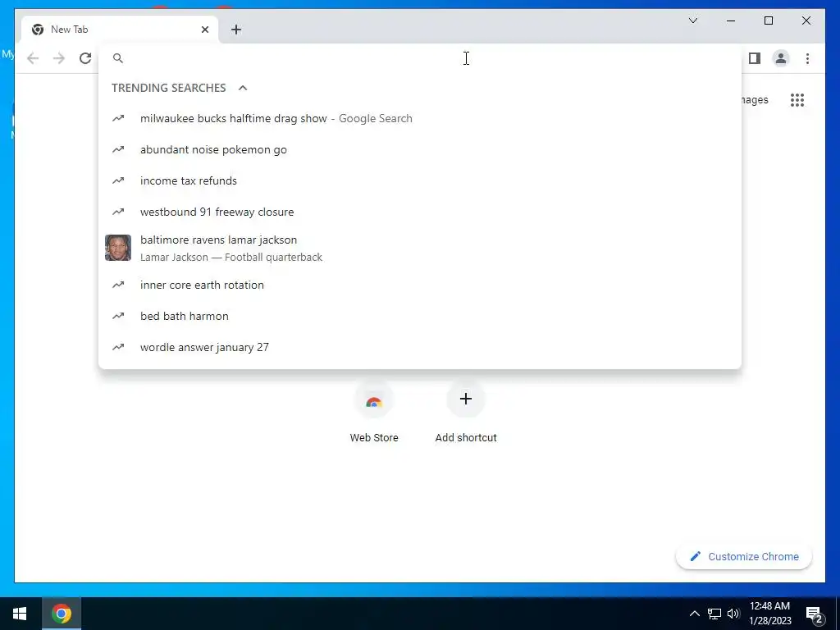Open the Google apps grid
This screenshot has width=840, height=630.
[x=797, y=100]
